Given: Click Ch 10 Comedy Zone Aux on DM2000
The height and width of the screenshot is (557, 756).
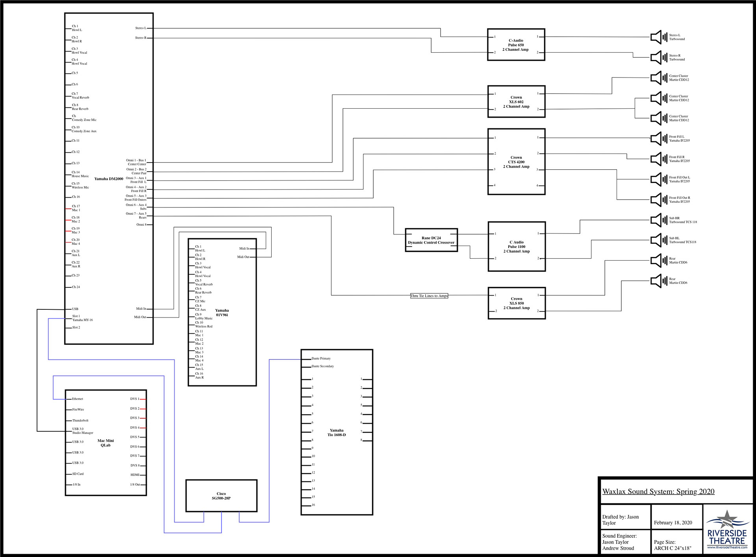Looking at the screenshot, I should pos(84,129).
